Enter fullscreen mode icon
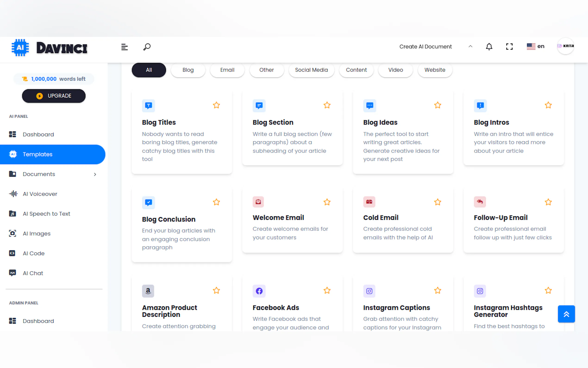This screenshot has height=368, width=588. coord(509,47)
